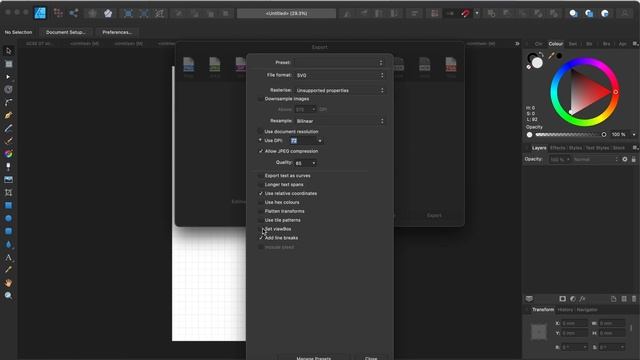Select the Colour Picker tool in the toolbar
Screen dimensions: 640x360
click(x=8, y=270)
